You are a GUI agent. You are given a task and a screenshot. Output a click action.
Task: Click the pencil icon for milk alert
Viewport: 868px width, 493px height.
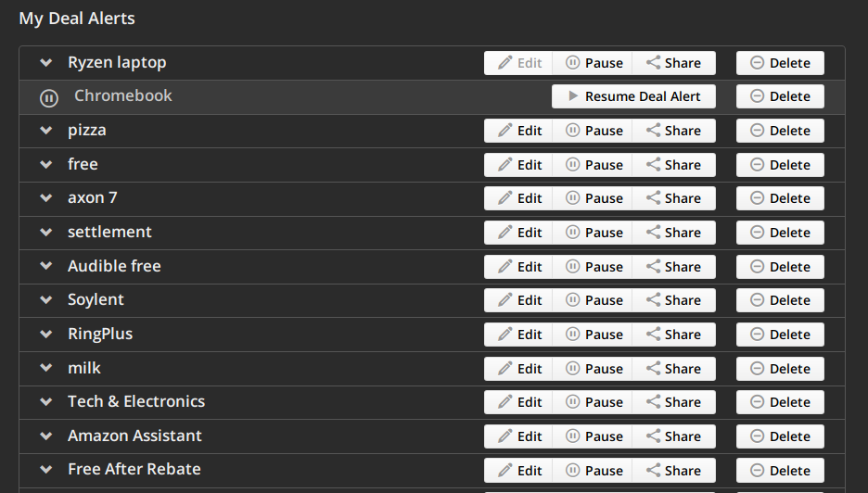point(505,369)
